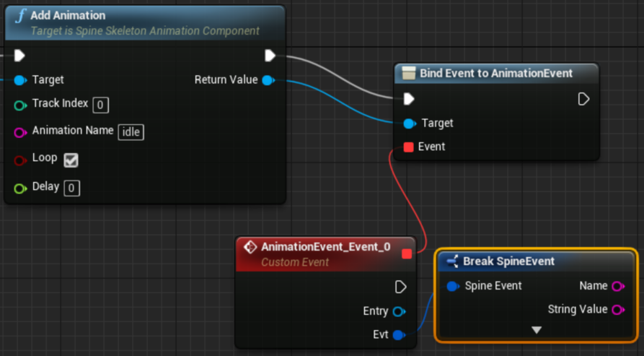Click the String Value output pin

pos(617,310)
